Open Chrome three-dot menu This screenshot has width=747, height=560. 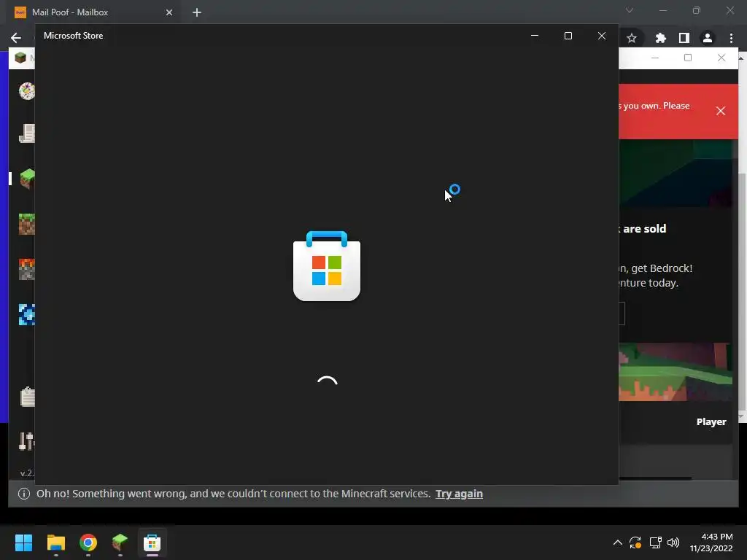tap(731, 38)
